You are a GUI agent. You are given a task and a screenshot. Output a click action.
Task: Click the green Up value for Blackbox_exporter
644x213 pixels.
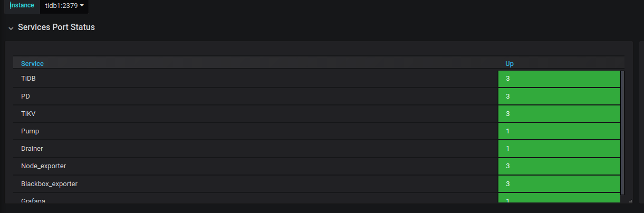point(559,183)
